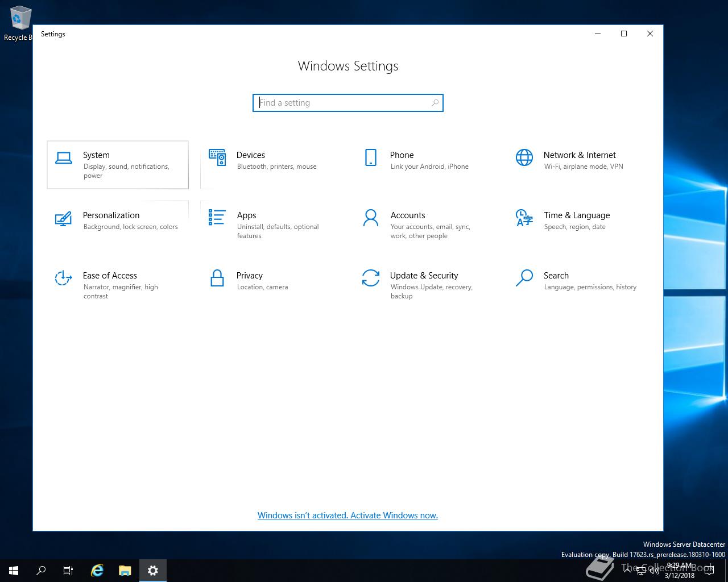Select the Update & Security heading

tap(424, 276)
